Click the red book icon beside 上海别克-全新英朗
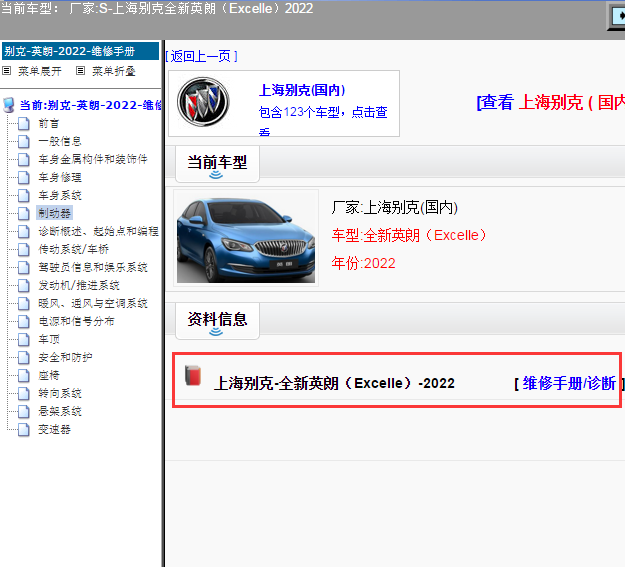Viewport: 625px width, 567px height. pyautogui.click(x=193, y=375)
